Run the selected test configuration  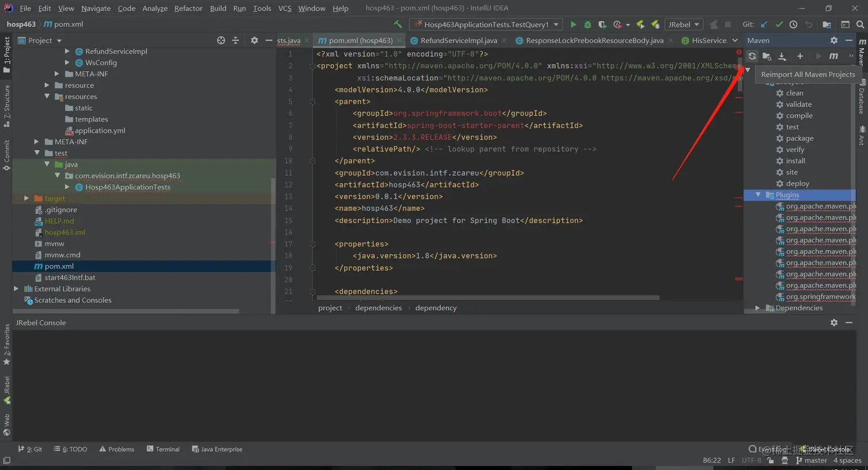click(573, 24)
